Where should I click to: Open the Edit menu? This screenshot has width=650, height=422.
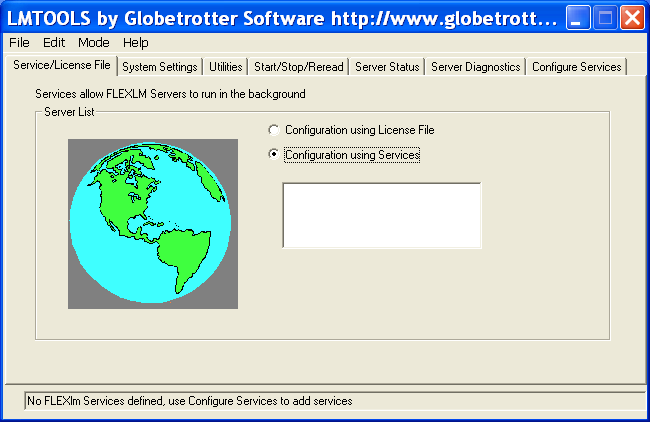pyautogui.click(x=54, y=43)
